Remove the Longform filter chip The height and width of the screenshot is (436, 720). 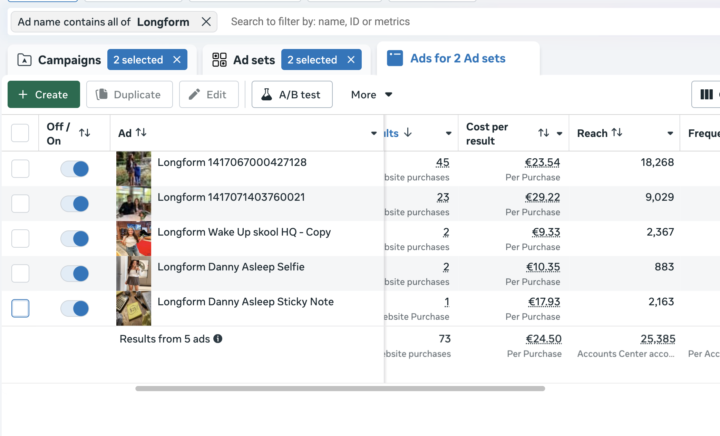pos(206,21)
